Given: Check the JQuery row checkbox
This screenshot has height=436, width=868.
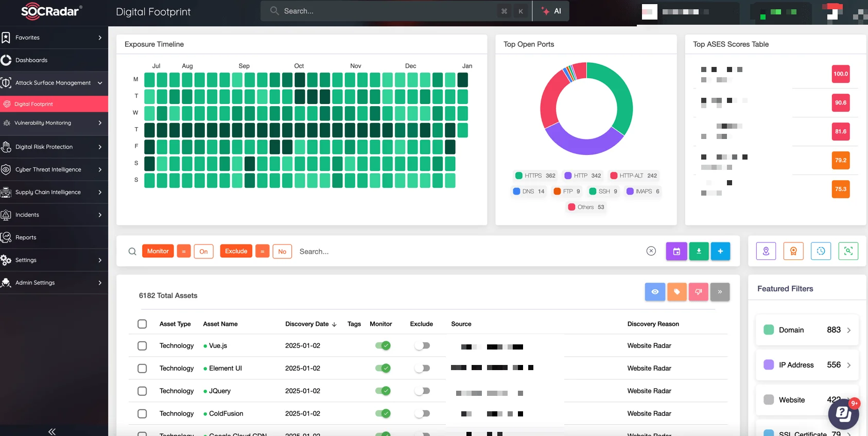Looking at the screenshot, I should click(142, 391).
